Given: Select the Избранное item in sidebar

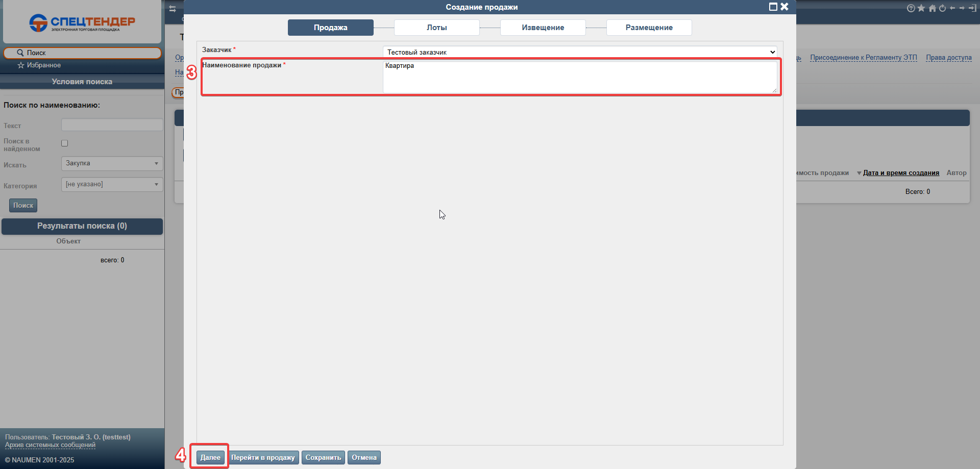Looking at the screenshot, I should (43, 65).
